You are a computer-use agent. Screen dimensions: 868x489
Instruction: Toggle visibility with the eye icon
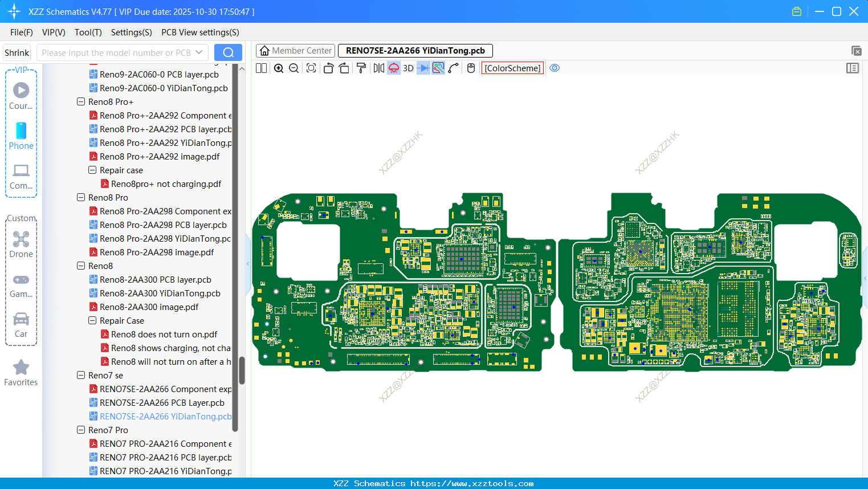tap(555, 68)
